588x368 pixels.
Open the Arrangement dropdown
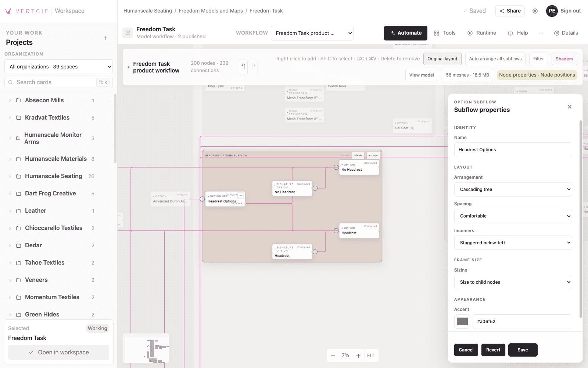pyautogui.click(x=513, y=190)
